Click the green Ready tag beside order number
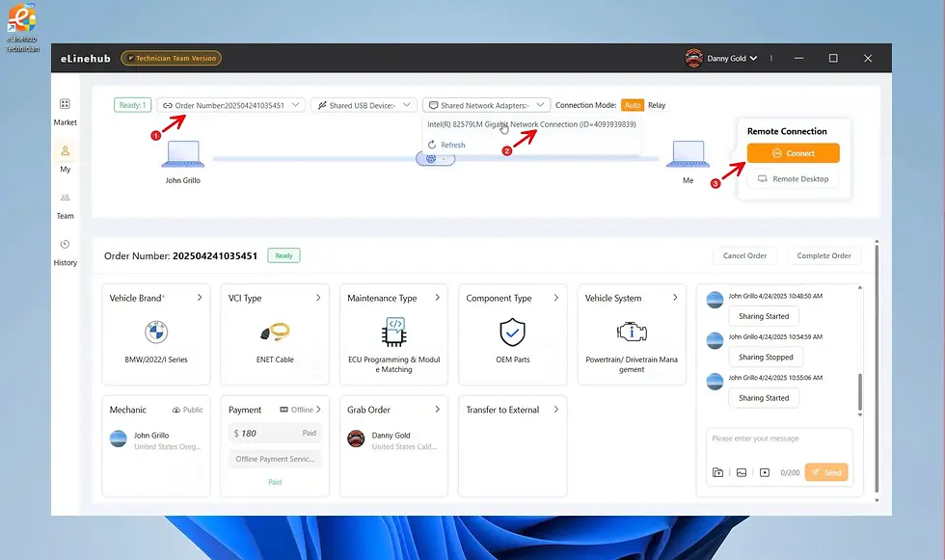 tap(283, 255)
